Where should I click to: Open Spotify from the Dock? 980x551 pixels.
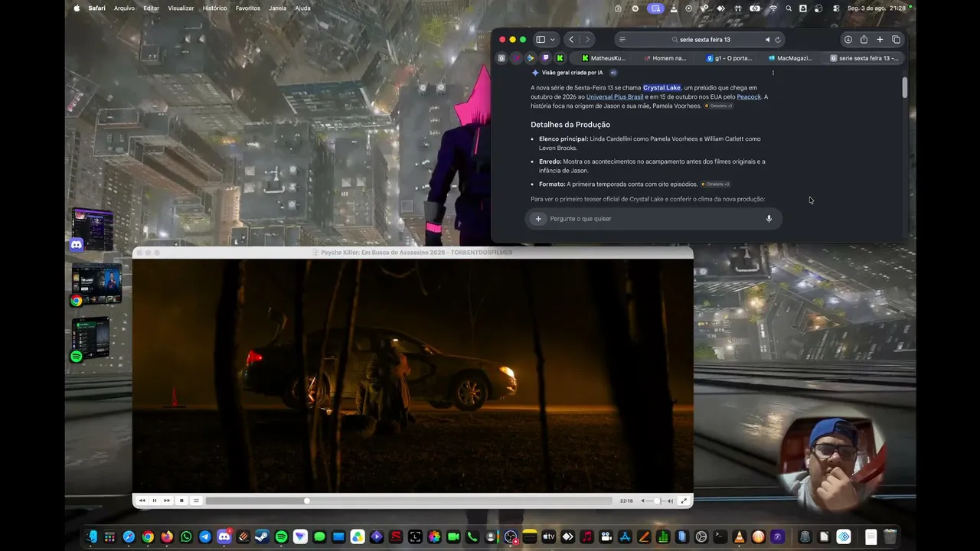point(281,537)
